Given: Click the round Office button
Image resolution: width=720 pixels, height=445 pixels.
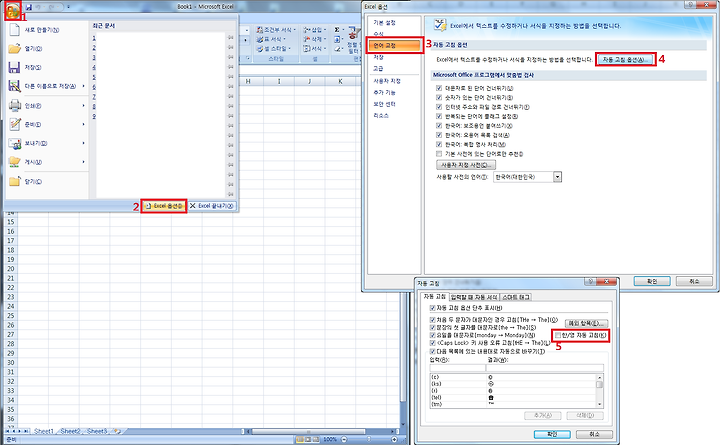Looking at the screenshot, I should (12, 11).
